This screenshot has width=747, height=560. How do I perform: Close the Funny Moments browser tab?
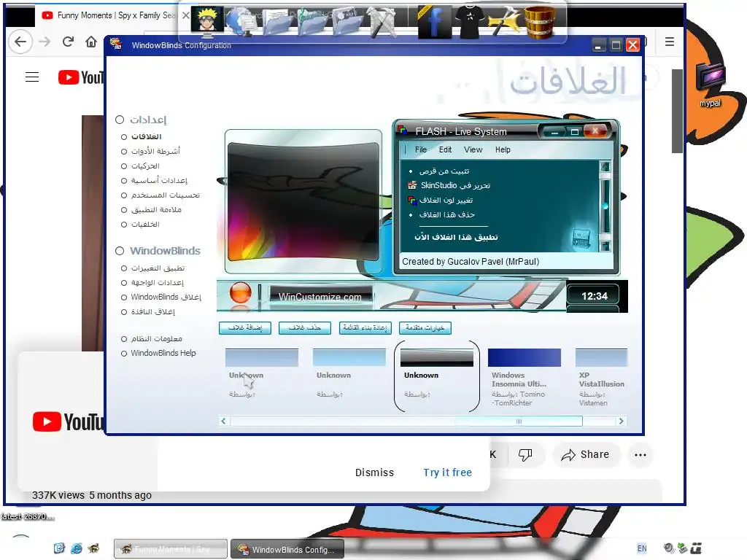pyautogui.click(x=186, y=15)
